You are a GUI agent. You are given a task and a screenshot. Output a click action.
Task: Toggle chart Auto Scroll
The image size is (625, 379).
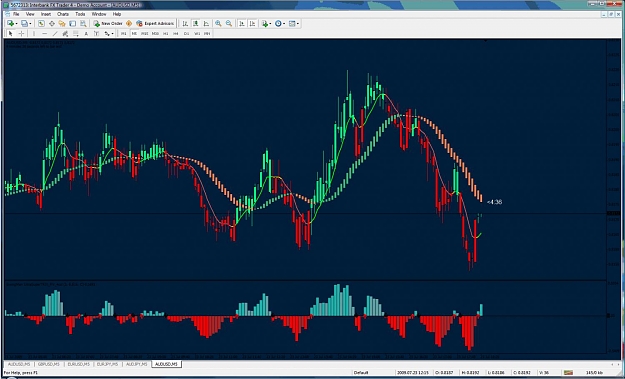[x=242, y=24]
